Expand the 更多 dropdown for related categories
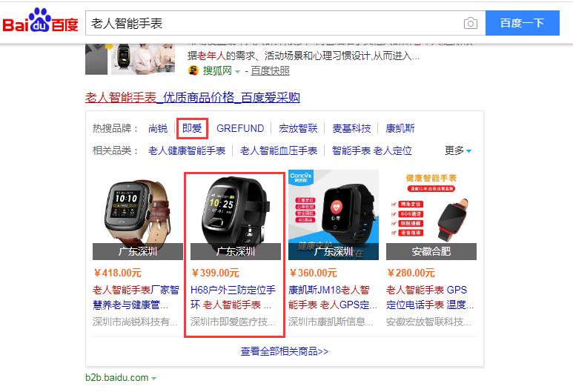The image size is (573, 392). [458, 150]
